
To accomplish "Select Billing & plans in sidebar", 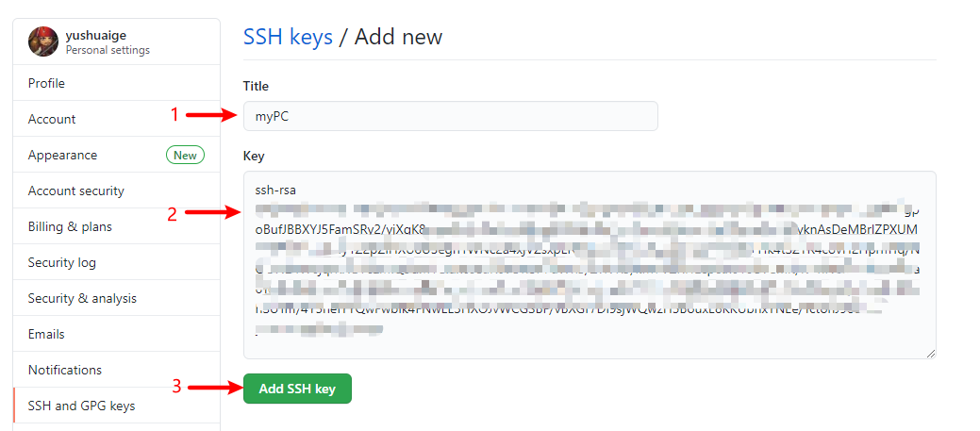I will point(116,226).
